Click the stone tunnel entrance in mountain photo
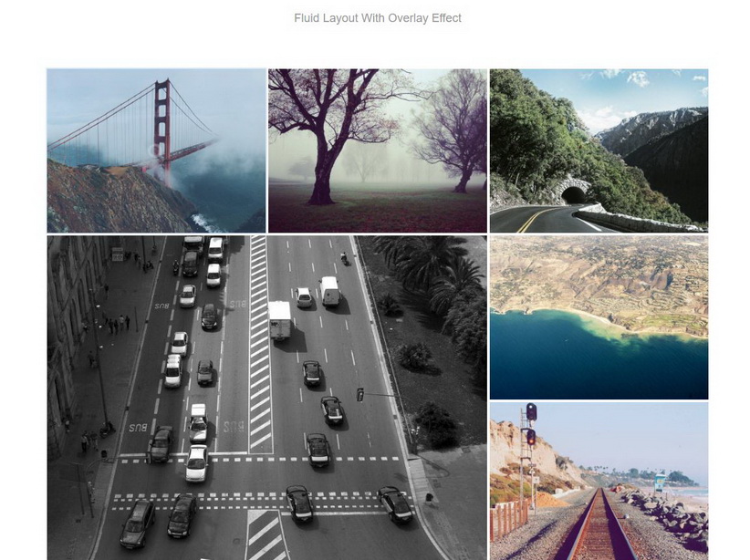Image resolution: width=750 pixels, height=560 pixels. click(574, 192)
